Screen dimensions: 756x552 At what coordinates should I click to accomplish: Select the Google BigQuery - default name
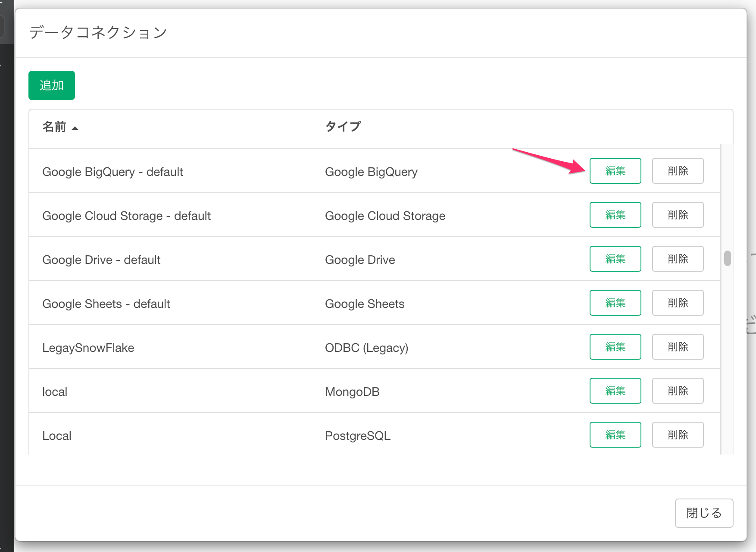[x=112, y=172]
